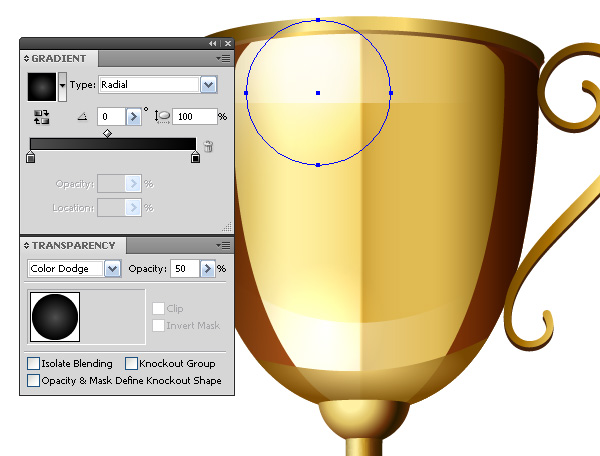Screen dimensions: 600x456
Task: Click the gradient aspect ratio icon
Action: tap(162, 116)
